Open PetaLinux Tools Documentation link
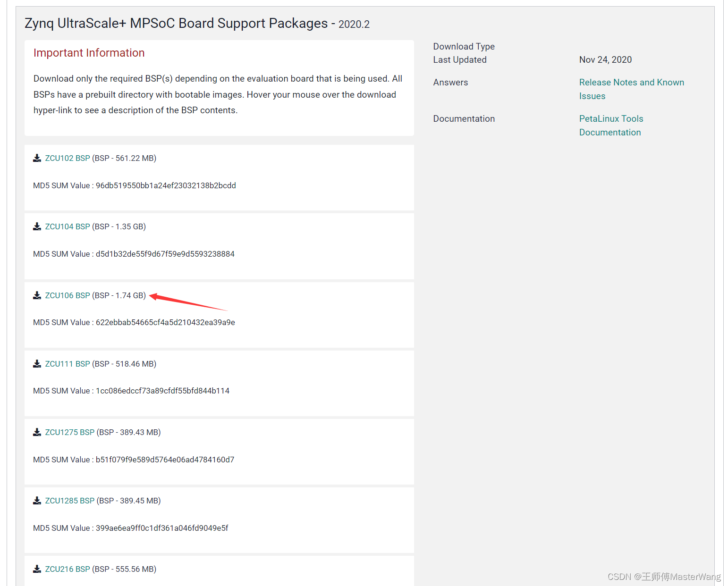Screen dimensions: 728x586 (x=611, y=126)
